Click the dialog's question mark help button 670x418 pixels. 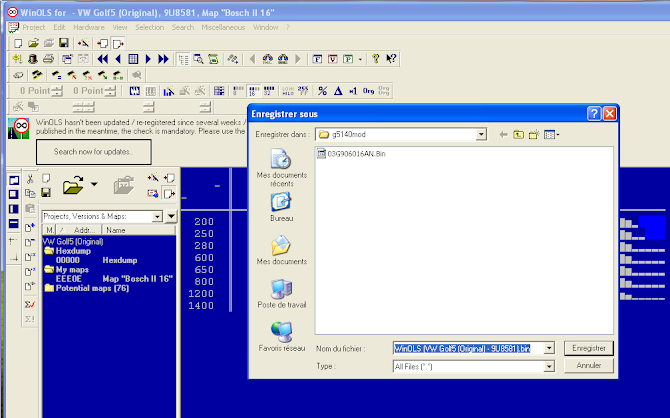coord(594,114)
